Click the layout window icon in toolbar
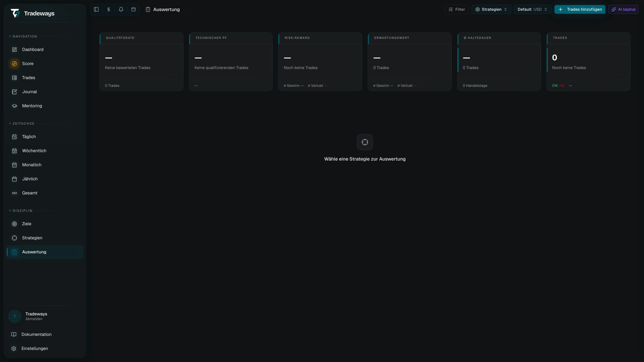 [133, 10]
